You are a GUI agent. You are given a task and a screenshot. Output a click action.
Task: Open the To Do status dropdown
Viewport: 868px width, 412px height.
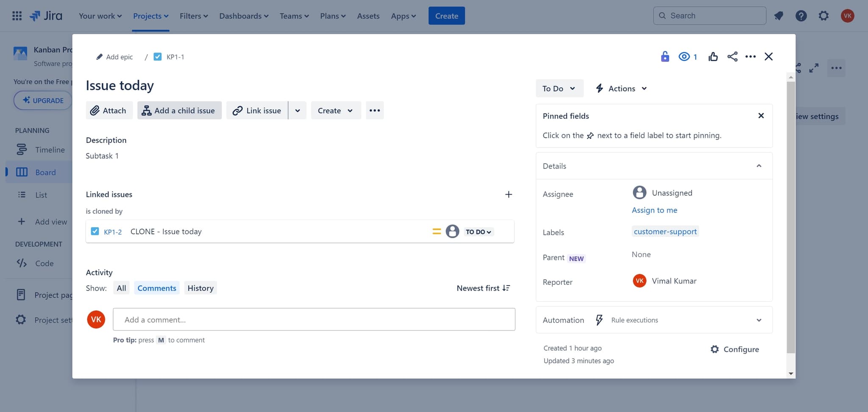coord(559,89)
